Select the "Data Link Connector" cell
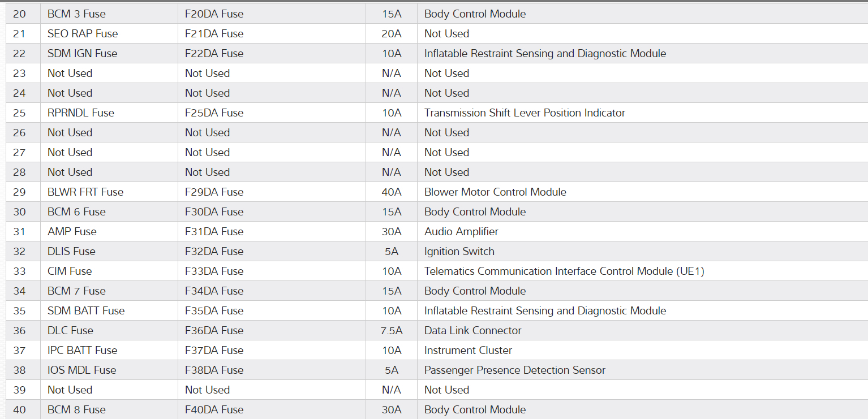Image resolution: width=868 pixels, height=419 pixels. (x=472, y=330)
